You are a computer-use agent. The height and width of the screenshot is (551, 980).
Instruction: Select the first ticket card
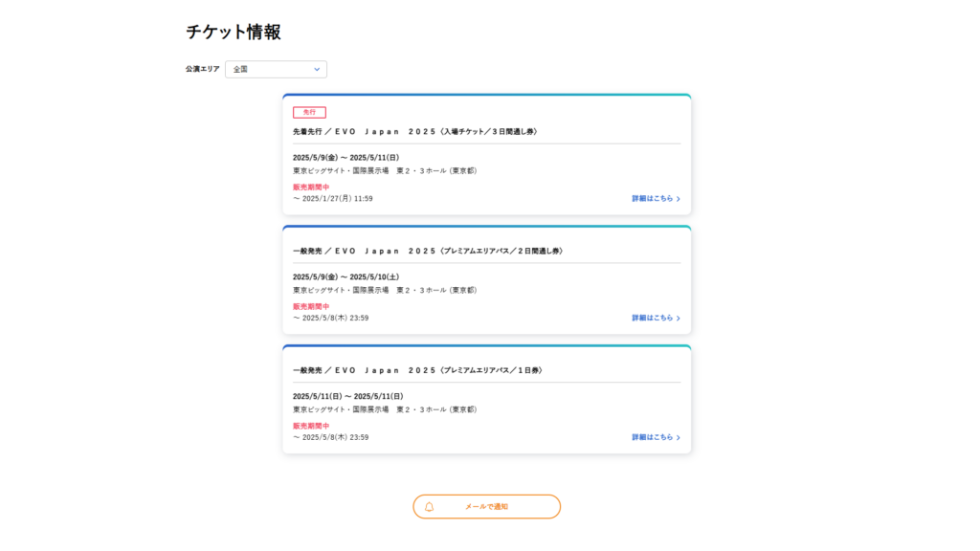tap(486, 155)
